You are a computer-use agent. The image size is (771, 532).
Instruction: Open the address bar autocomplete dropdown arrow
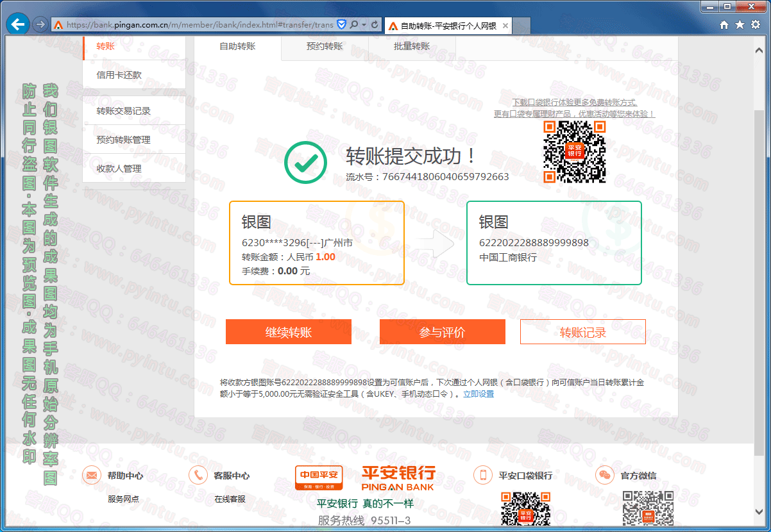coord(364,25)
